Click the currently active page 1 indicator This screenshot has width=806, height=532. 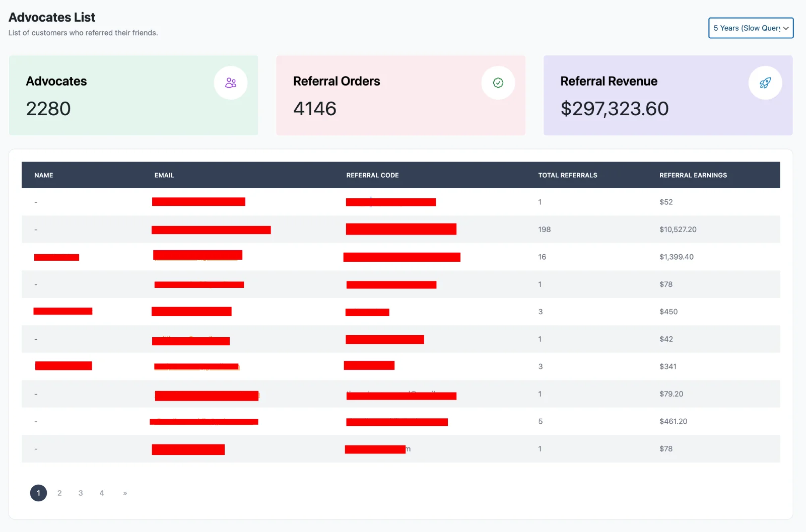click(x=38, y=493)
